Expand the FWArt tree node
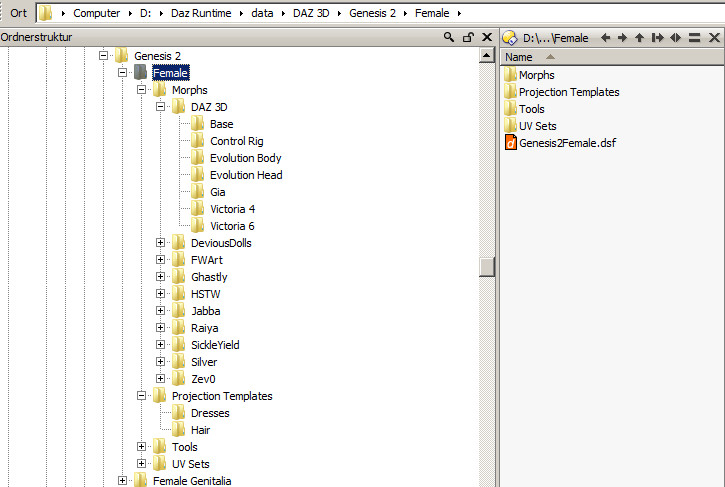 [160, 260]
